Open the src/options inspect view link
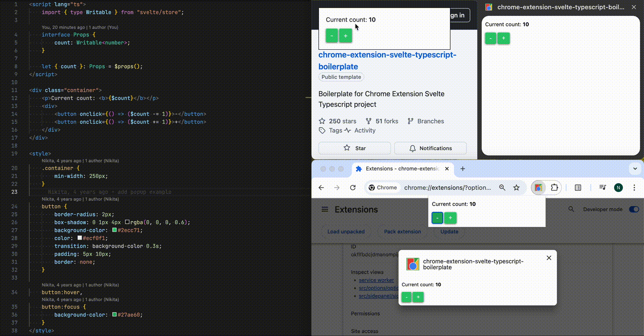The height and width of the screenshot is (336, 644). (378, 288)
